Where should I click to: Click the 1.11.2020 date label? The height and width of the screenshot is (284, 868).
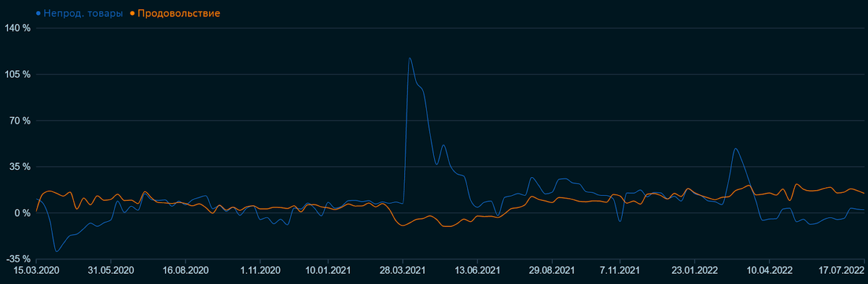click(x=260, y=270)
